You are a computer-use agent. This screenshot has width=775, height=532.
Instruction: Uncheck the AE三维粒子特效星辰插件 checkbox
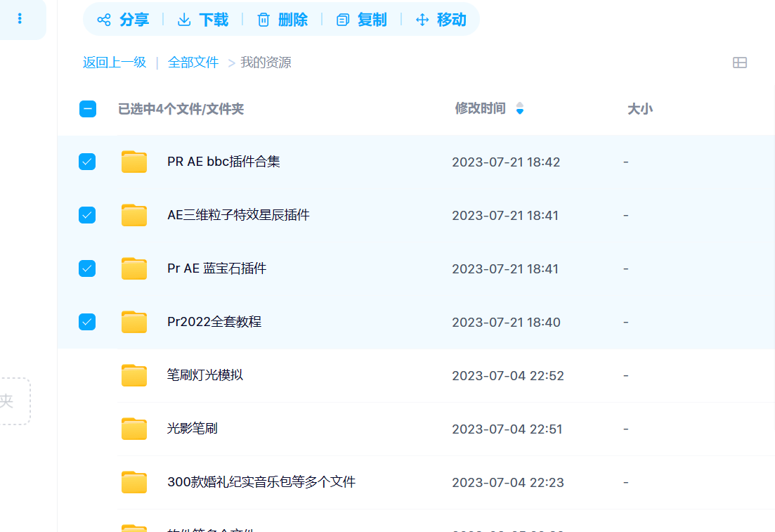tap(87, 215)
